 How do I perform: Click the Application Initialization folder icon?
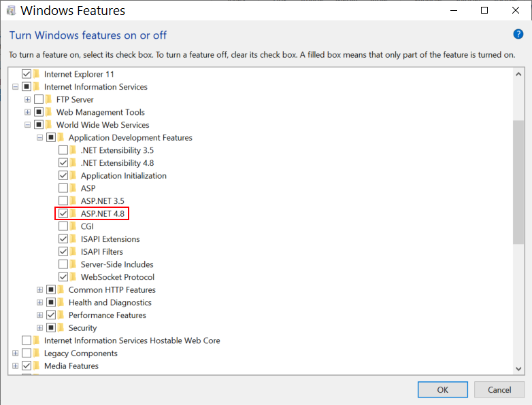pos(73,175)
